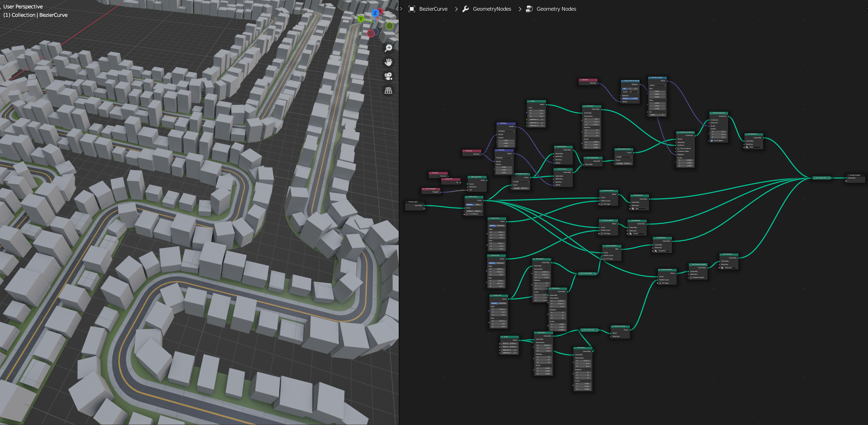868x425 pixels.
Task: Open the mode dropdown in the Resample Curve node with length 1.42 m
Action: (x=624, y=157)
